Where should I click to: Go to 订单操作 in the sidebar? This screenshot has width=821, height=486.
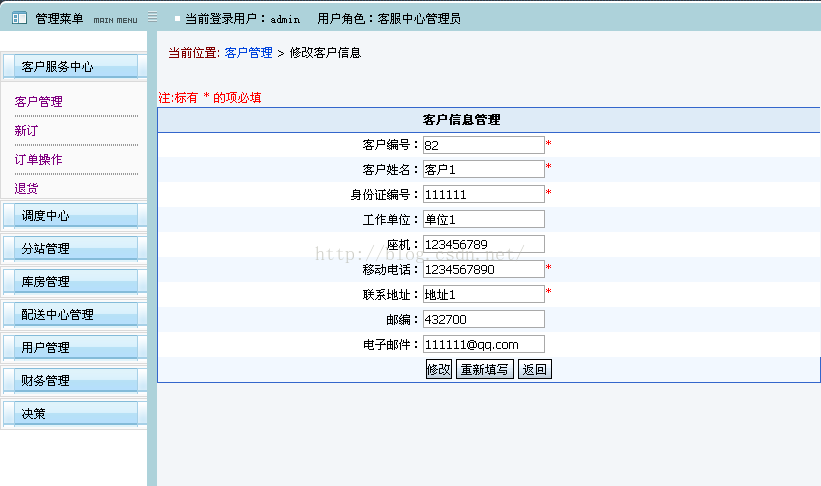coord(38,159)
